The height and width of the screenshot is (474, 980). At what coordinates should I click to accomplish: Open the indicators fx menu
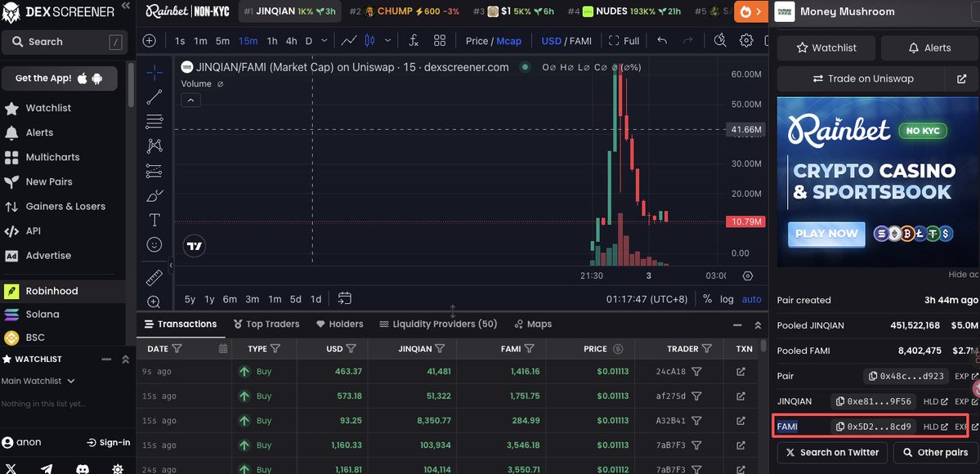pyautogui.click(x=414, y=41)
